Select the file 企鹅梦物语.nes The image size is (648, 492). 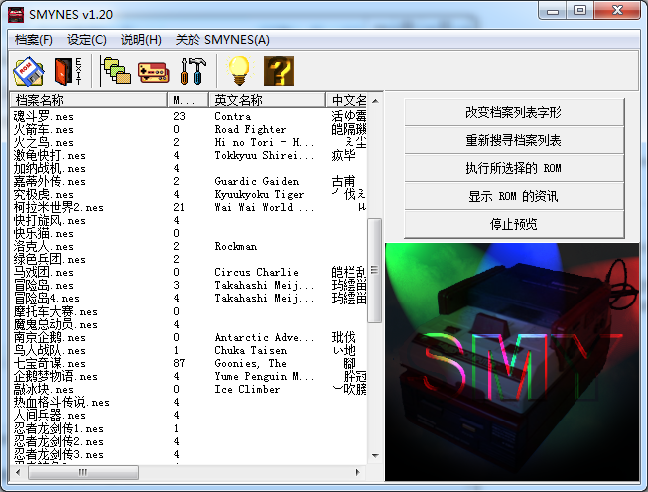point(55,377)
